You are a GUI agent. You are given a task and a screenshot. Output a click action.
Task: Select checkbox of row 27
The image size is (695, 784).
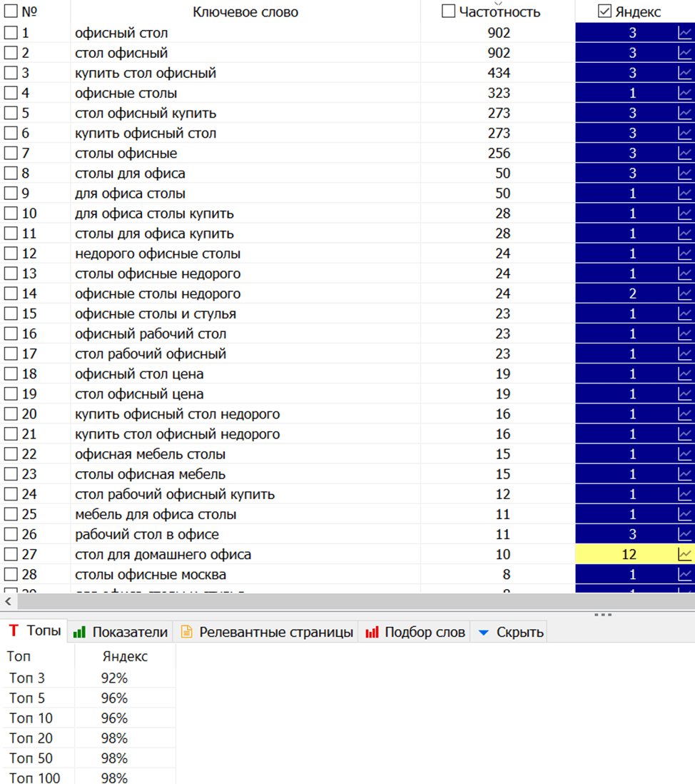pyautogui.click(x=11, y=554)
